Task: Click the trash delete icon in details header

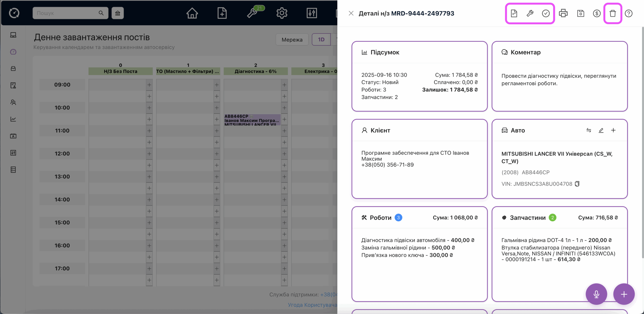Action: pyautogui.click(x=613, y=13)
